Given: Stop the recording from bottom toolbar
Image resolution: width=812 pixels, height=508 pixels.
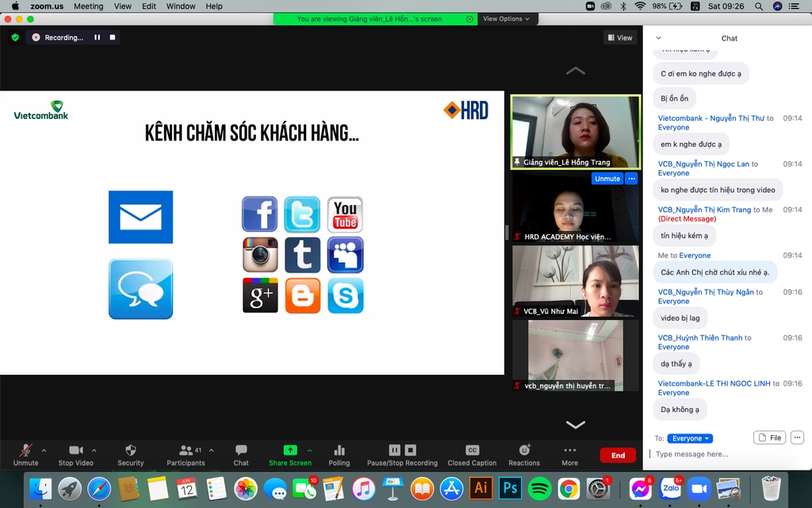Looking at the screenshot, I should click(x=410, y=450).
